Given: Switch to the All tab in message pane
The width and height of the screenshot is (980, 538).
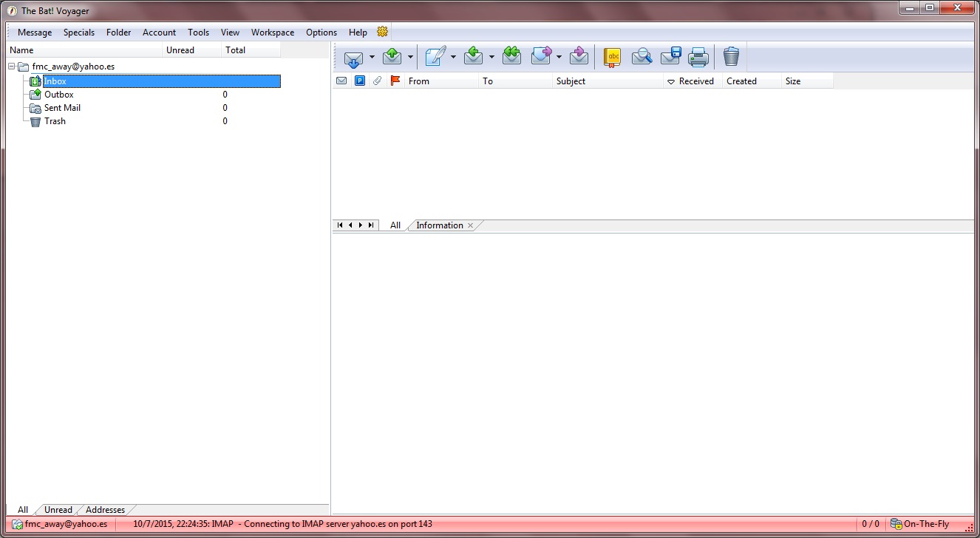Looking at the screenshot, I should click(x=395, y=225).
